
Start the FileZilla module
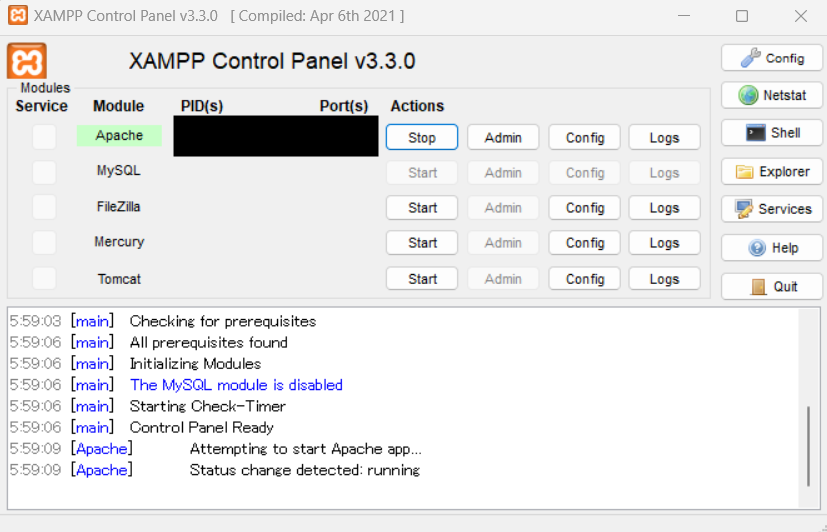422,208
